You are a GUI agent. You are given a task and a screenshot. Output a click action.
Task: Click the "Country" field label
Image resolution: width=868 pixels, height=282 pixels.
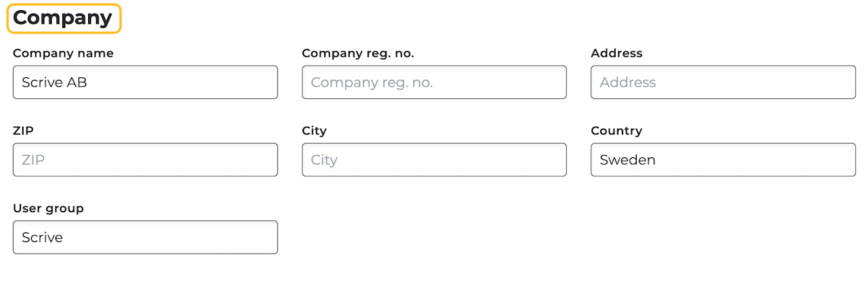coord(616,131)
